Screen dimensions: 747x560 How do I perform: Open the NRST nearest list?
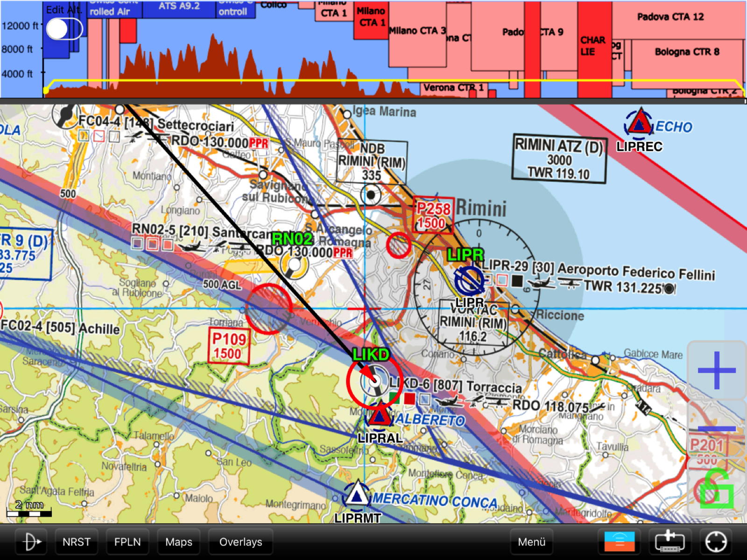click(x=77, y=542)
